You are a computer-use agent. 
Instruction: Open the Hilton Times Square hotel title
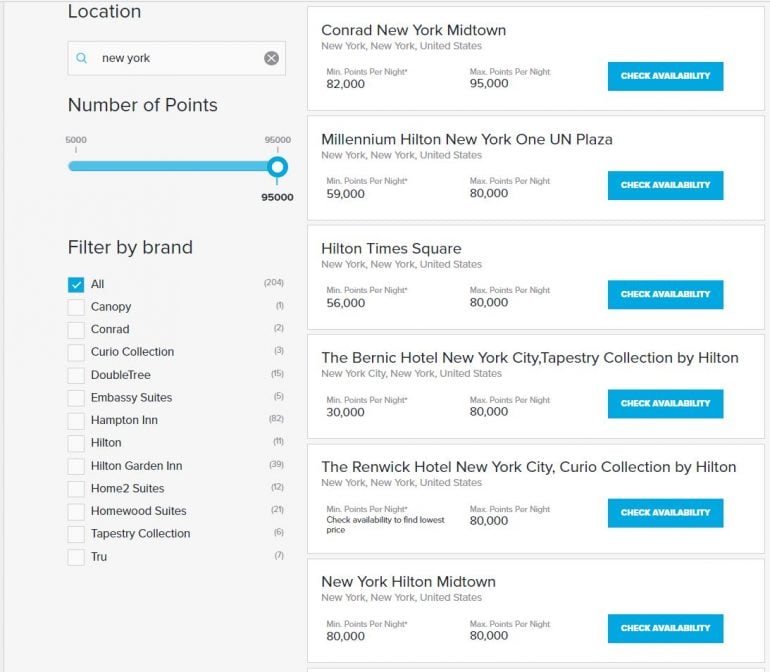tap(391, 248)
